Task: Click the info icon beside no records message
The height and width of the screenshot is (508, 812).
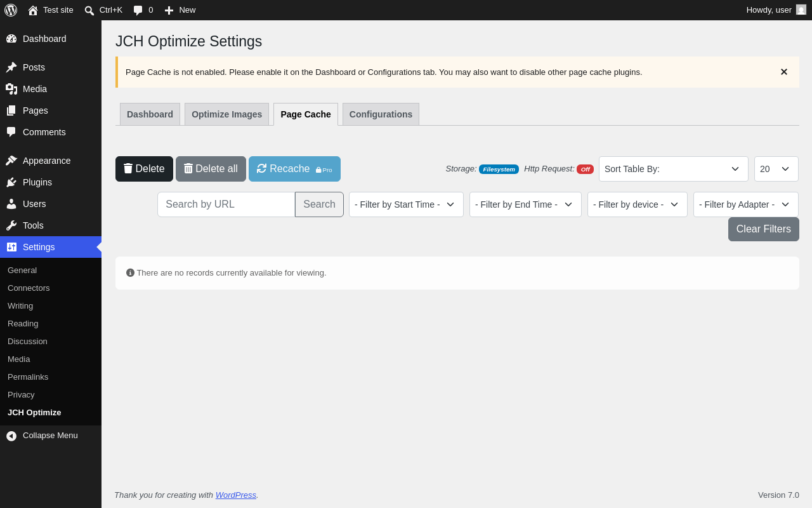Action: pos(130,273)
